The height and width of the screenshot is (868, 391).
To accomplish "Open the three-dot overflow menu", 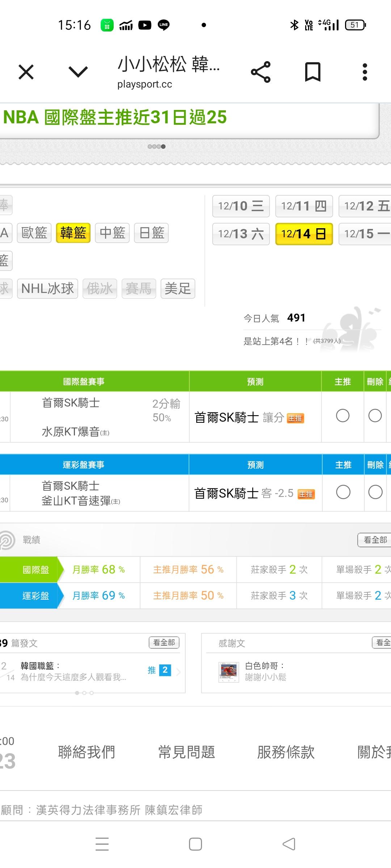I will (x=365, y=72).
